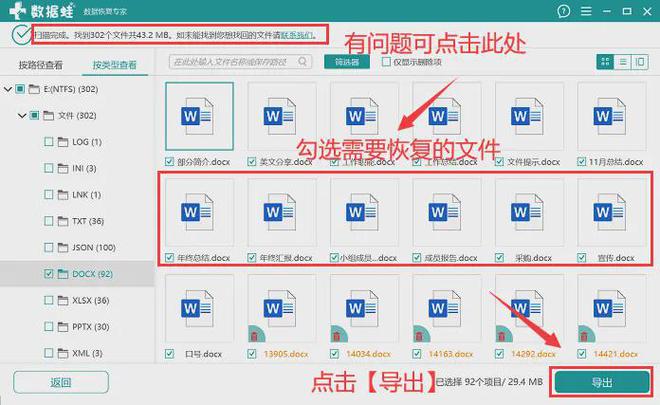Click the 筛选器 filter button
The image size is (660, 405).
(x=347, y=62)
